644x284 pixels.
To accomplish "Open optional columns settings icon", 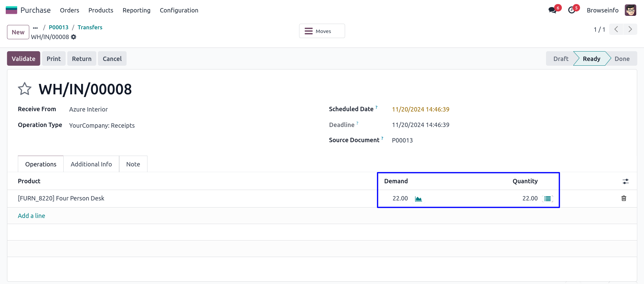I will coord(625,182).
